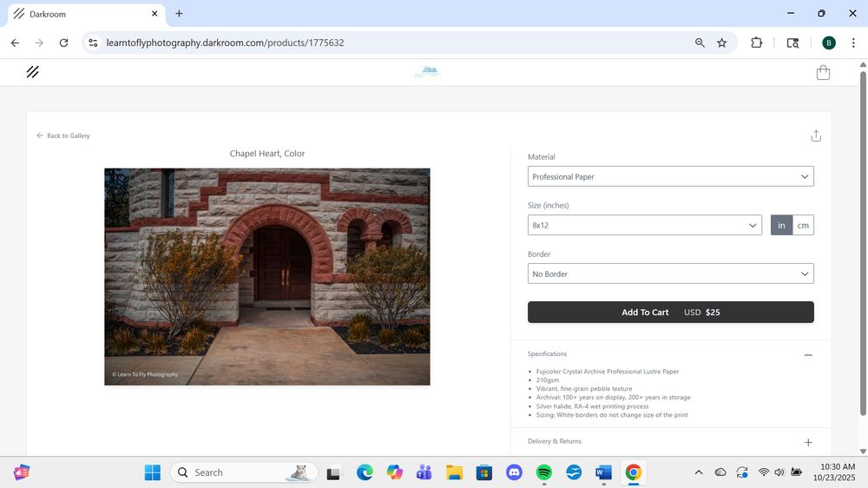
Task: Show hidden system tray icons chevron
Action: point(699,472)
